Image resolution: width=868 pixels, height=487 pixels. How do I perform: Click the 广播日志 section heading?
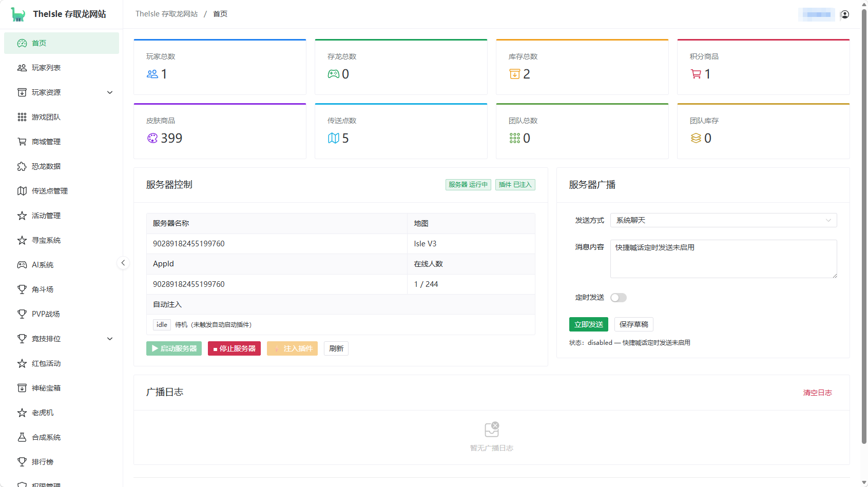coord(165,392)
